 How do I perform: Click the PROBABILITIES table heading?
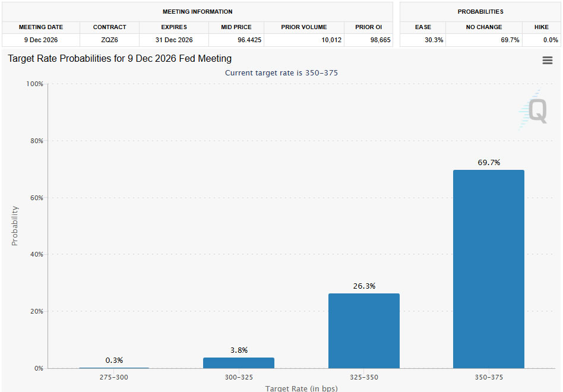pyautogui.click(x=480, y=12)
